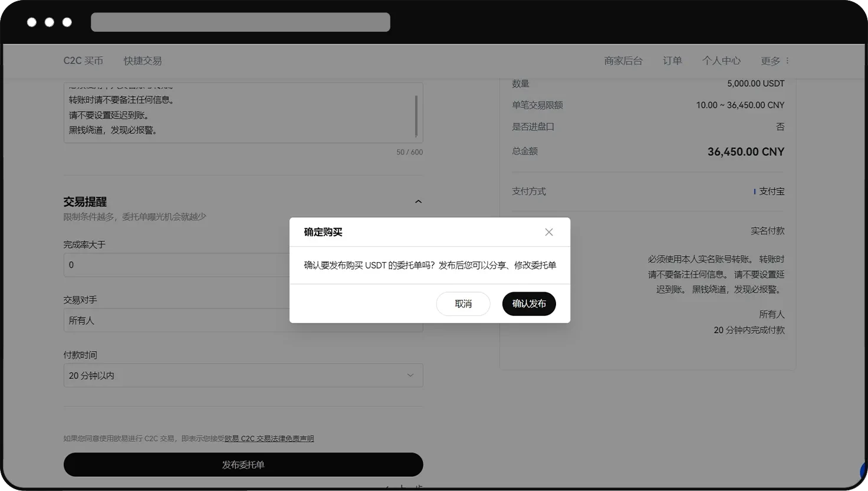
Task: Click the 5,000.00 USDT quantity value
Action: [756, 84]
